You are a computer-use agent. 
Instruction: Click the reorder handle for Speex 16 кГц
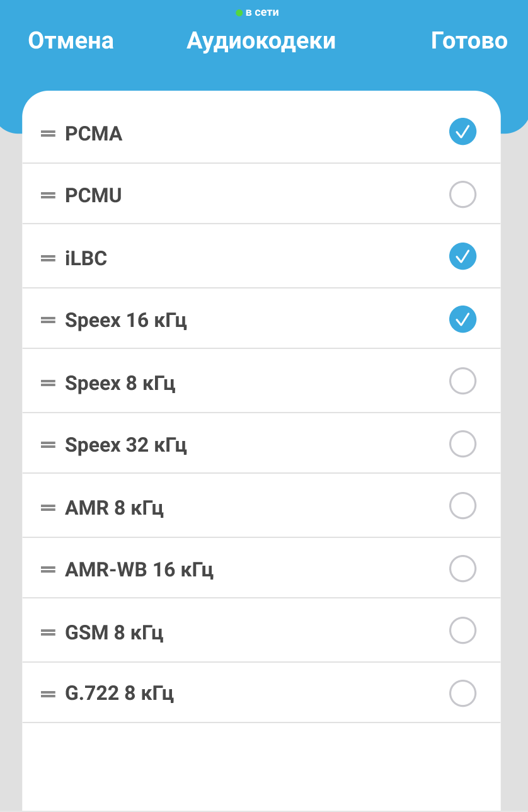(x=48, y=320)
